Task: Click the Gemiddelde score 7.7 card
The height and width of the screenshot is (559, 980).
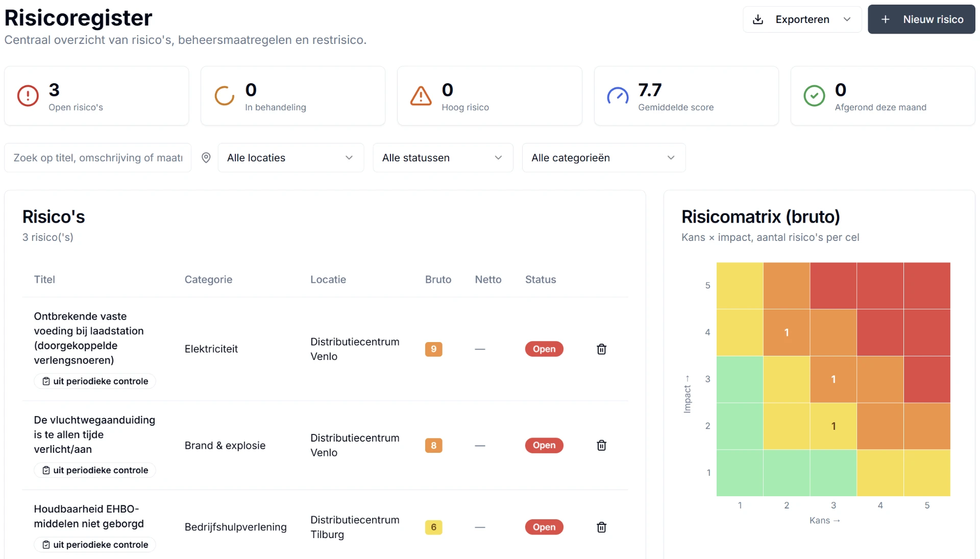Action: click(x=686, y=95)
